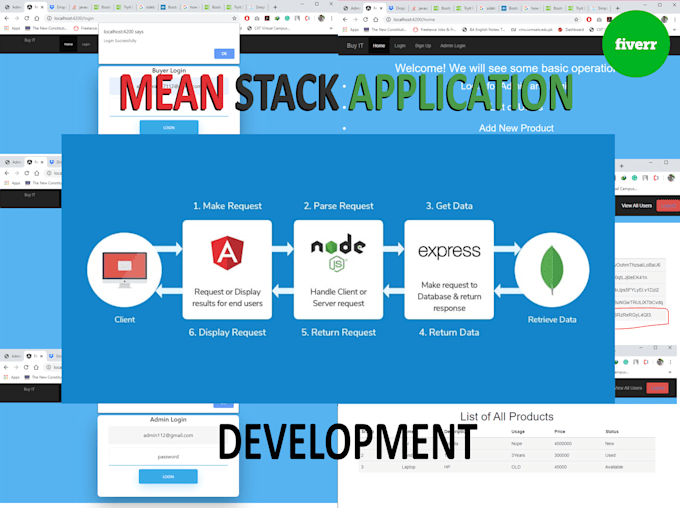The height and width of the screenshot is (508, 680).
Task: Click Add New Product link
Action: tap(516, 128)
